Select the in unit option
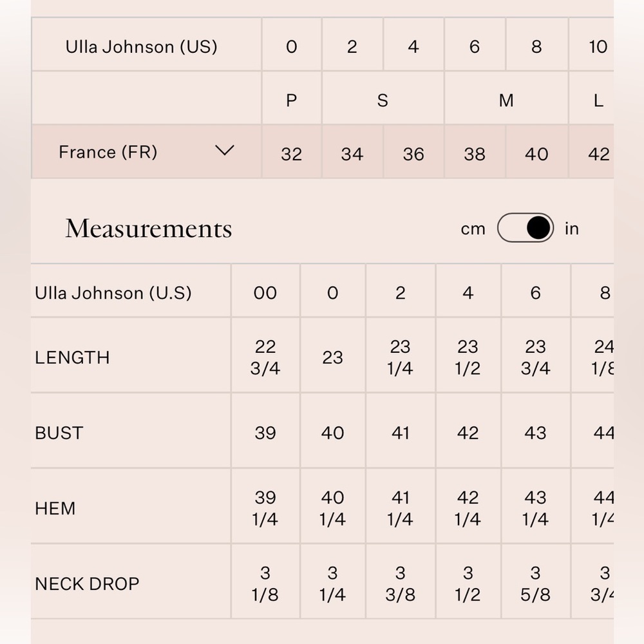 point(571,228)
